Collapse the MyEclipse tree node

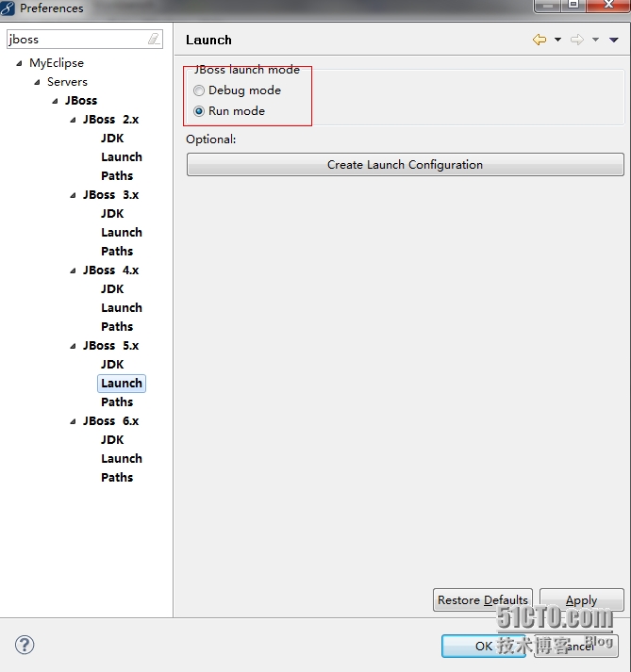pos(19,63)
